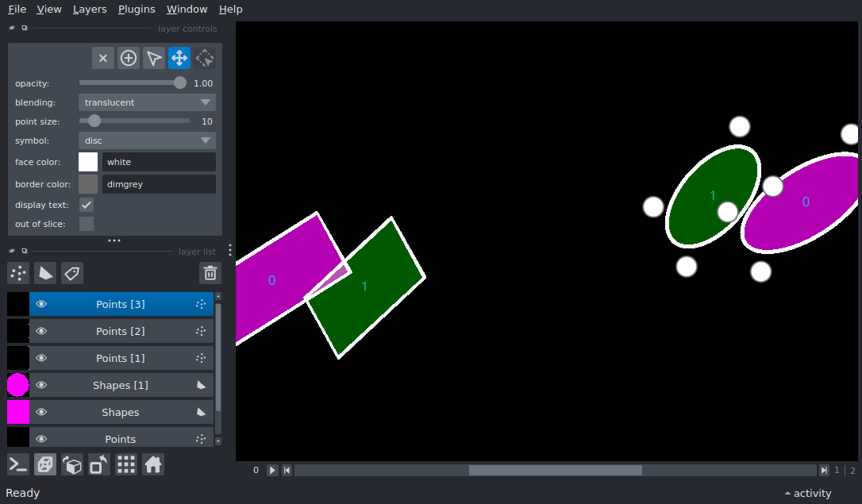Create a new labels layer
Viewport: 862px width, 504px height.
[72, 273]
